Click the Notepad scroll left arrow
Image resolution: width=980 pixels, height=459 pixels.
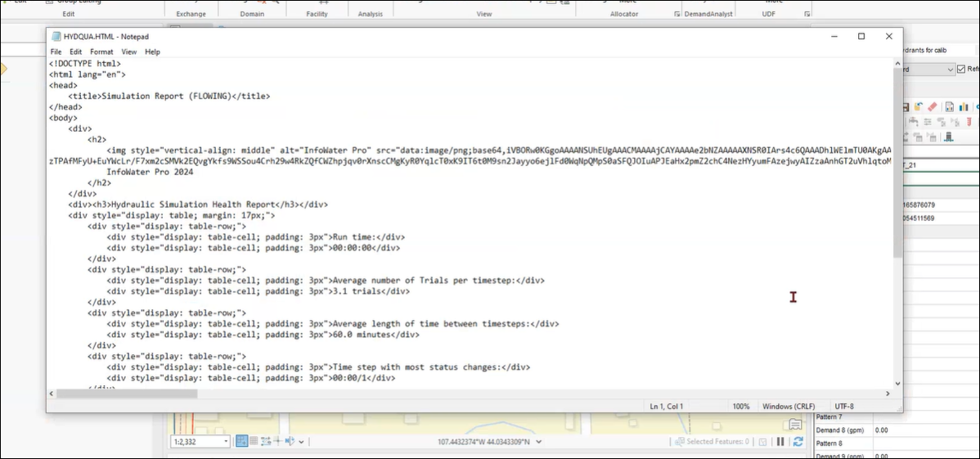(x=52, y=394)
